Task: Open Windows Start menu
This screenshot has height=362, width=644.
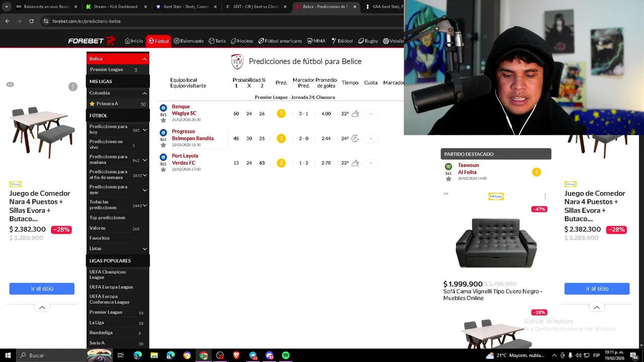Action: (x=8, y=355)
